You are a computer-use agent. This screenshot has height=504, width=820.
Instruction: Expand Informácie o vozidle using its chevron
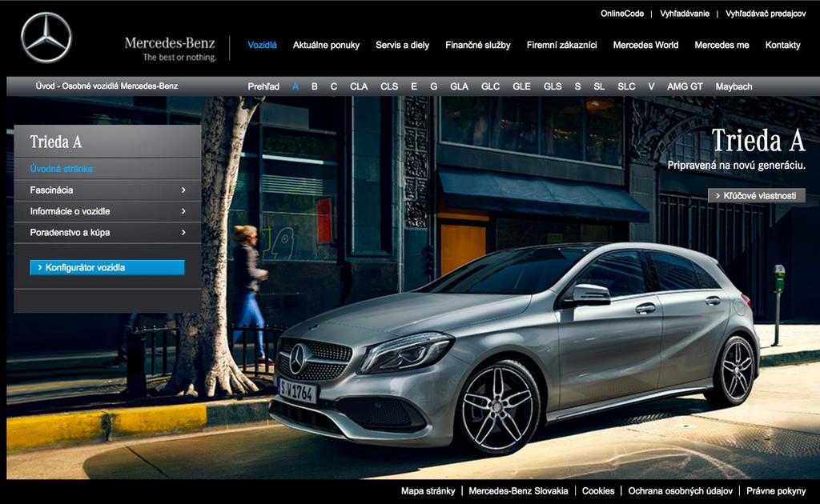[x=183, y=211]
